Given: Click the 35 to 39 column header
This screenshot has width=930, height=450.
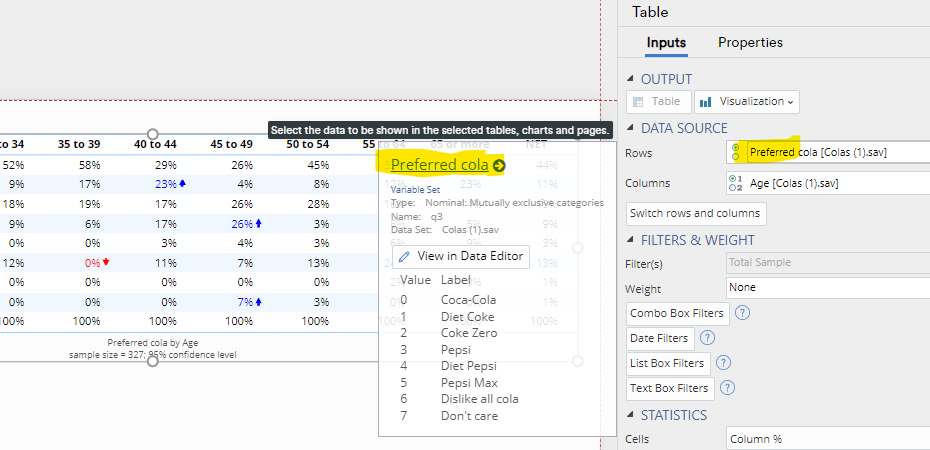Looking at the screenshot, I should (79, 145).
